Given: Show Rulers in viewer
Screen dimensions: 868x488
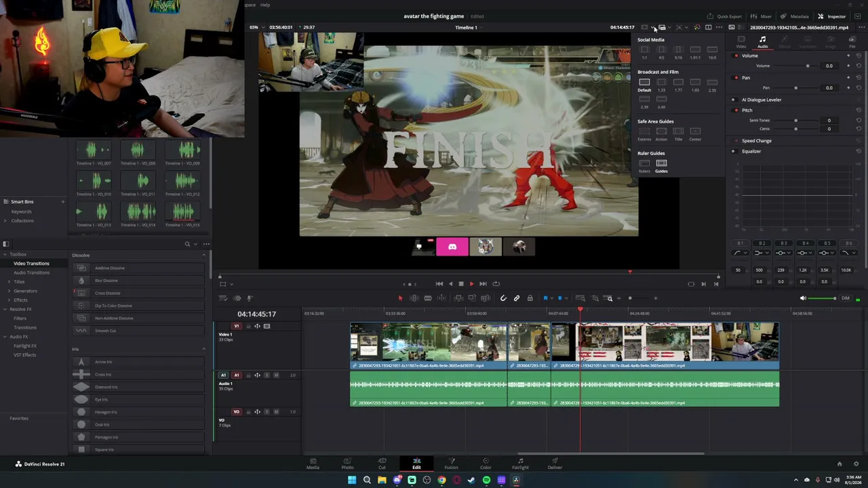Looking at the screenshot, I should (644, 166).
